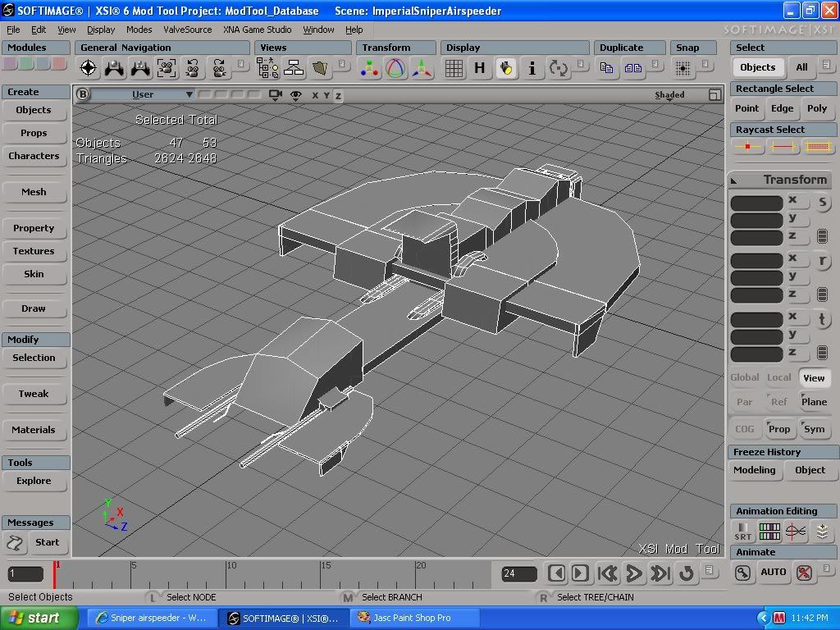Open the XNA Game Studio menu

[257, 30]
